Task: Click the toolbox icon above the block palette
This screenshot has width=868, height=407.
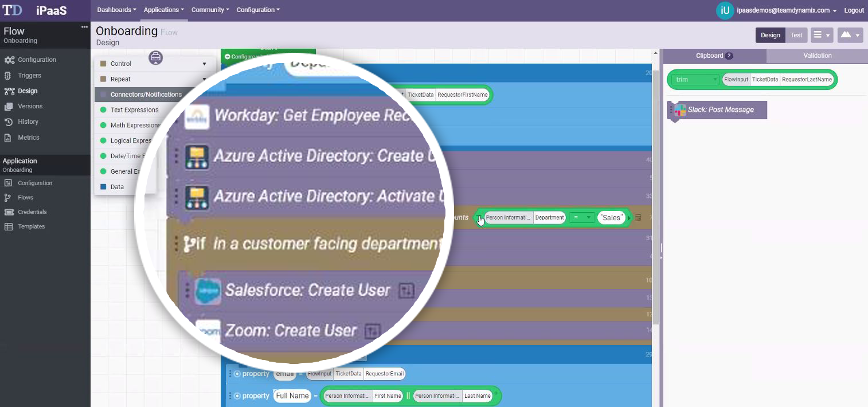Action: [155, 57]
